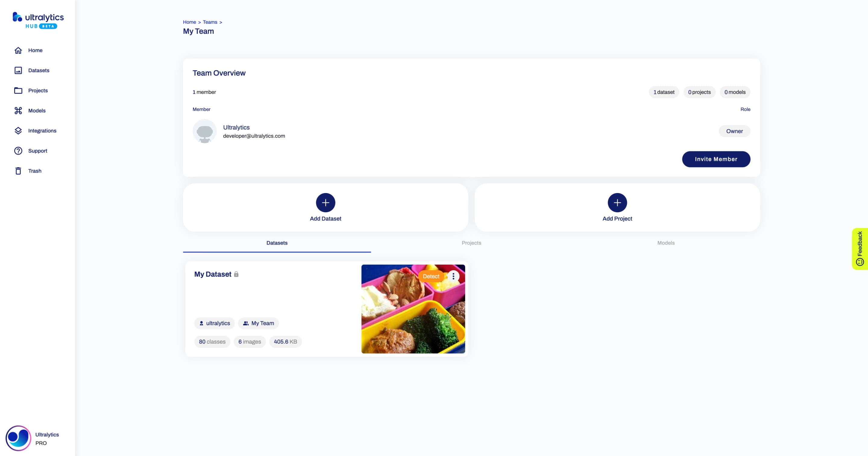The width and height of the screenshot is (868, 456).
Task: Click the Models icon in sidebar
Action: tap(18, 110)
